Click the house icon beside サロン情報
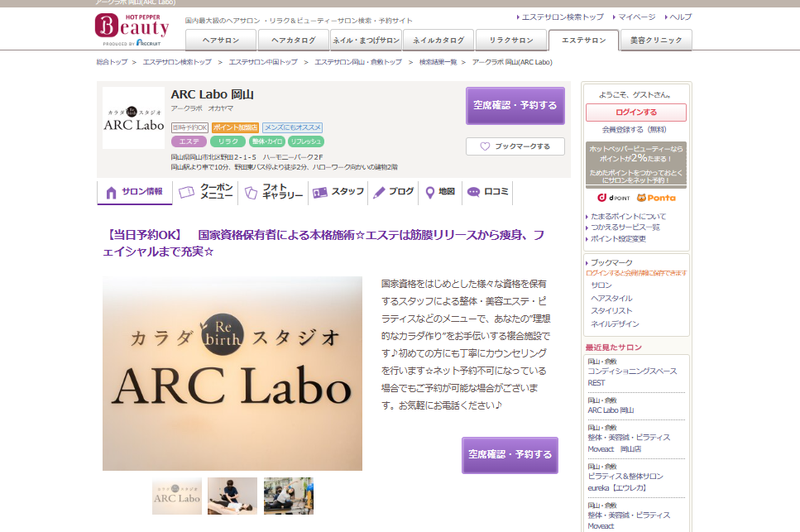 tap(111, 192)
